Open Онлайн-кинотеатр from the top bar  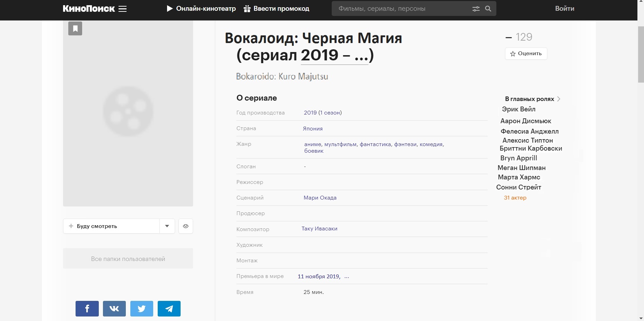(x=201, y=9)
